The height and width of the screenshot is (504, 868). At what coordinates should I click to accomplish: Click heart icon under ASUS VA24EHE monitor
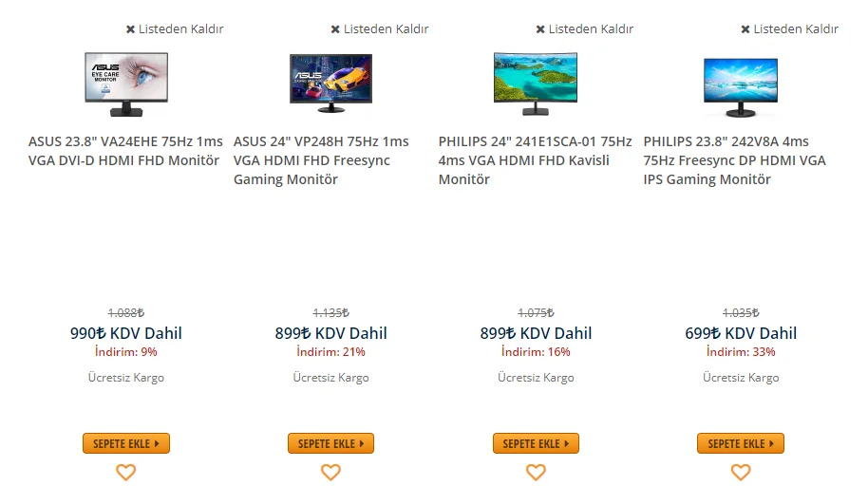tap(125, 472)
